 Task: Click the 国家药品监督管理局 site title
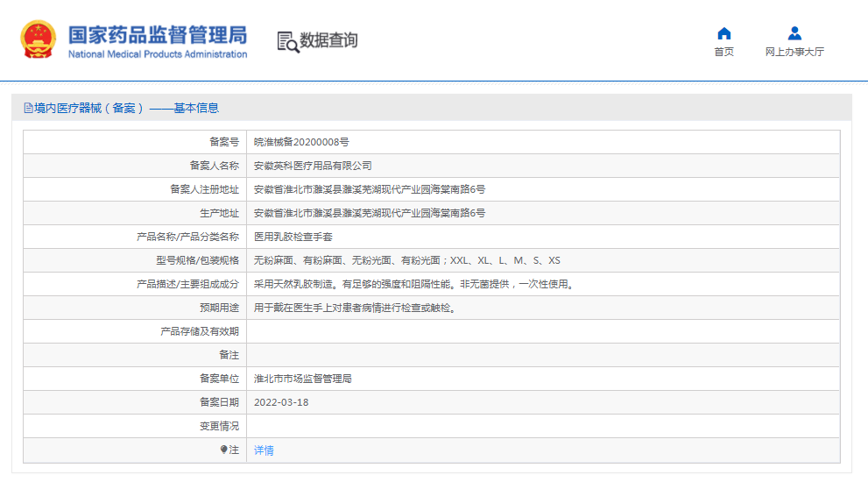coord(158,35)
